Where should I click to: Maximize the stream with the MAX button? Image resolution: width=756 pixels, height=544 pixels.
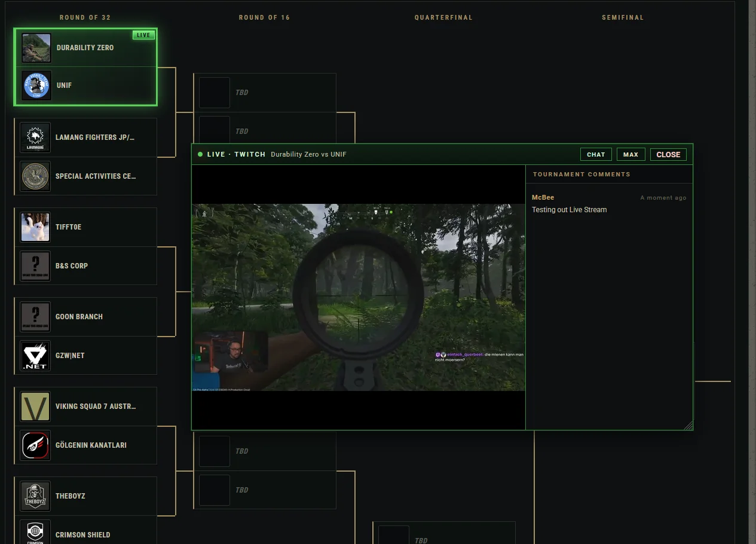point(630,154)
